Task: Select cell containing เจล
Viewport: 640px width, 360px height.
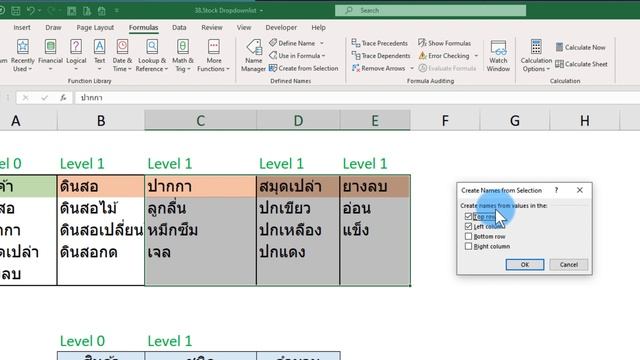Action: (x=200, y=253)
